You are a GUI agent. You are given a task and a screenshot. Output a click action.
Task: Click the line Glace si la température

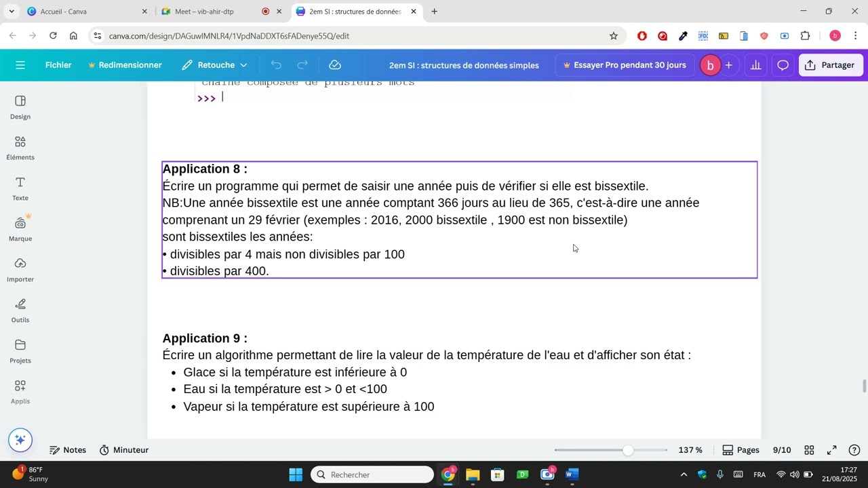295,372
